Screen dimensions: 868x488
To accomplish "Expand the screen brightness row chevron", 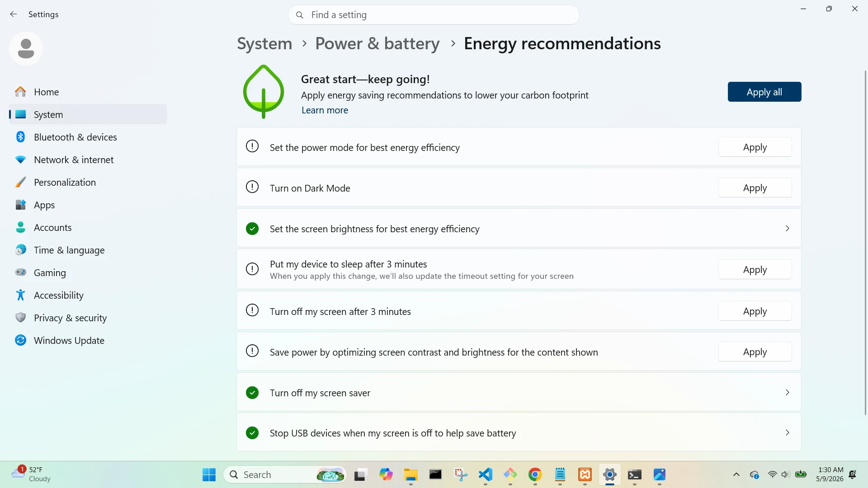I will point(787,229).
